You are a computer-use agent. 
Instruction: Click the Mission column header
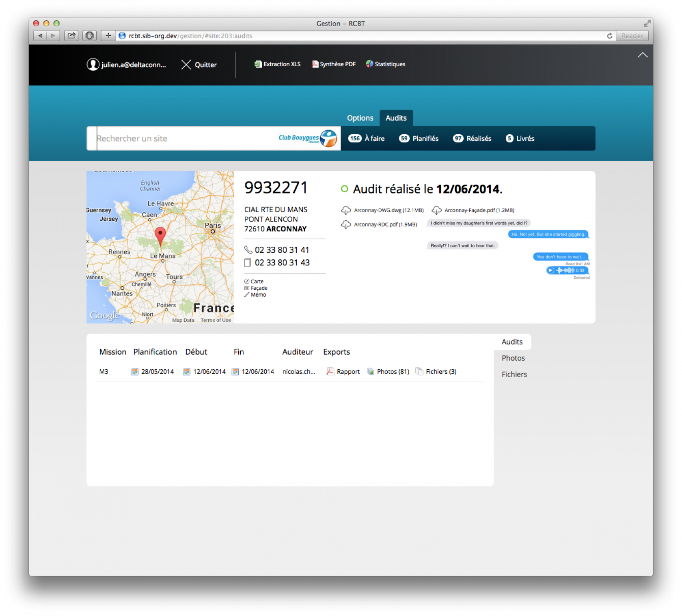pyautogui.click(x=113, y=352)
